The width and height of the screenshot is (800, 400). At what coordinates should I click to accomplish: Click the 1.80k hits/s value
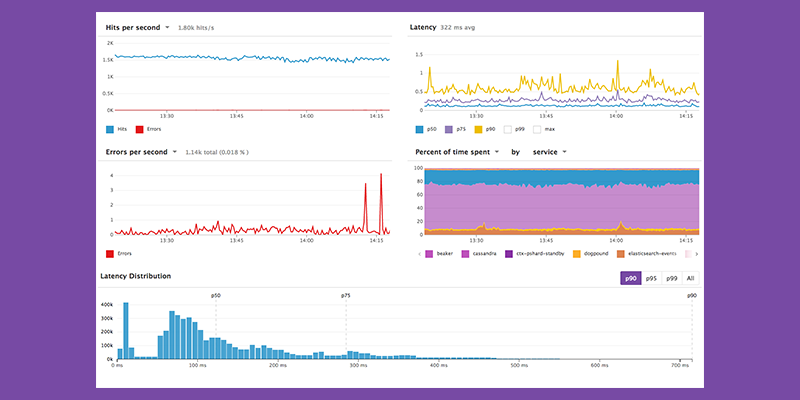click(x=196, y=28)
